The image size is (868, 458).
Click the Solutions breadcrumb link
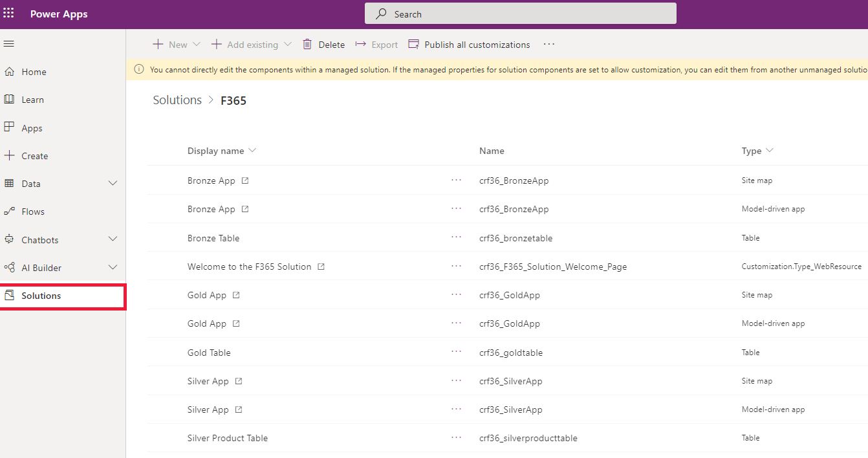click(x=177, y=100)
